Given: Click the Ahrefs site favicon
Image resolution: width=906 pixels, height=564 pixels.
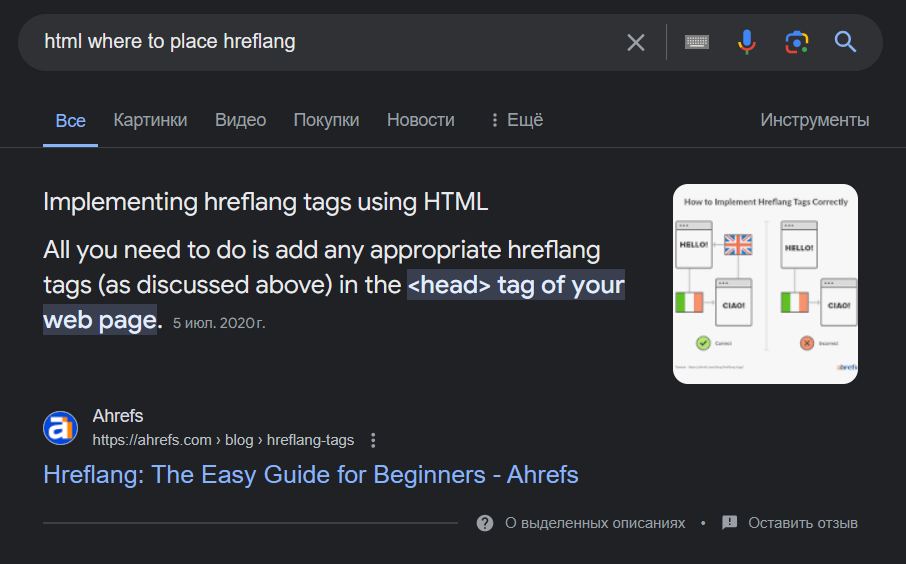Looking at the screenshot, I should click(61, 428).
